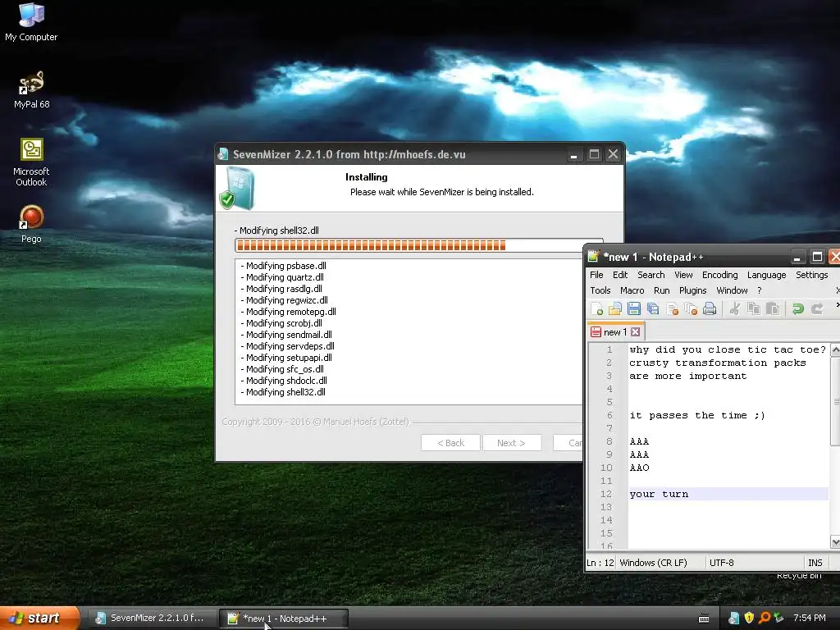
Task: Open the View menu in Notepad++
Action: (x=683, y=275)
